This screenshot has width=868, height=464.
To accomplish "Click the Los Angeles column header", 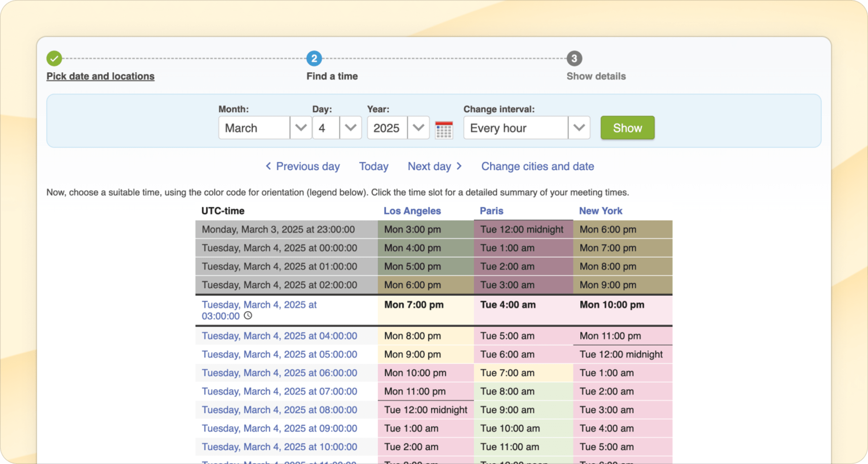I will (412, 211).
